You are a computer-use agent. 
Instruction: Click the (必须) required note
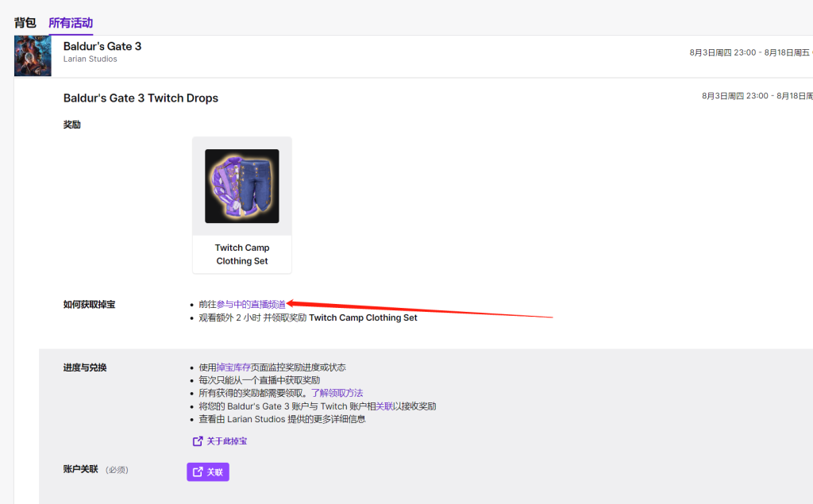pos(117,470)
